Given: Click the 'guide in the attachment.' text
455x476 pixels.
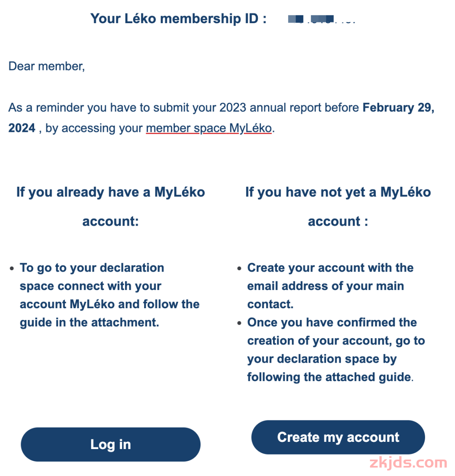Looking at the screenshot, I should click(89, 323).
